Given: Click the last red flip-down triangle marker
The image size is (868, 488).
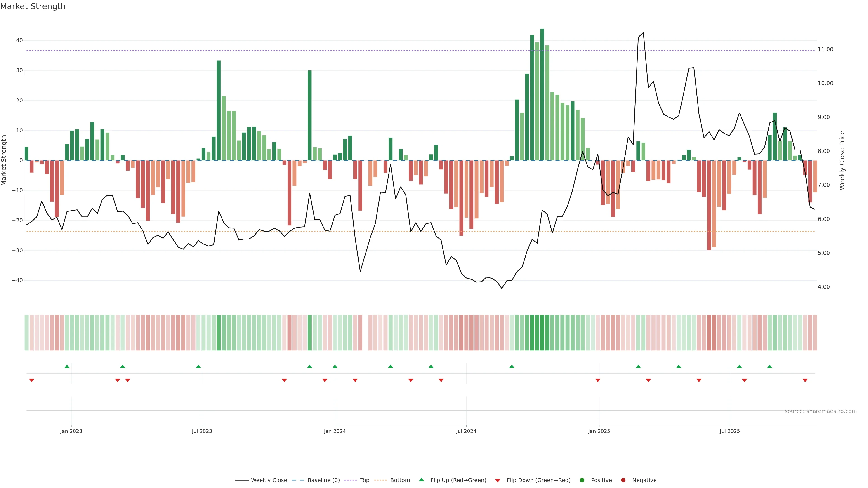Looking at the screenshot, I should (805, 380).
